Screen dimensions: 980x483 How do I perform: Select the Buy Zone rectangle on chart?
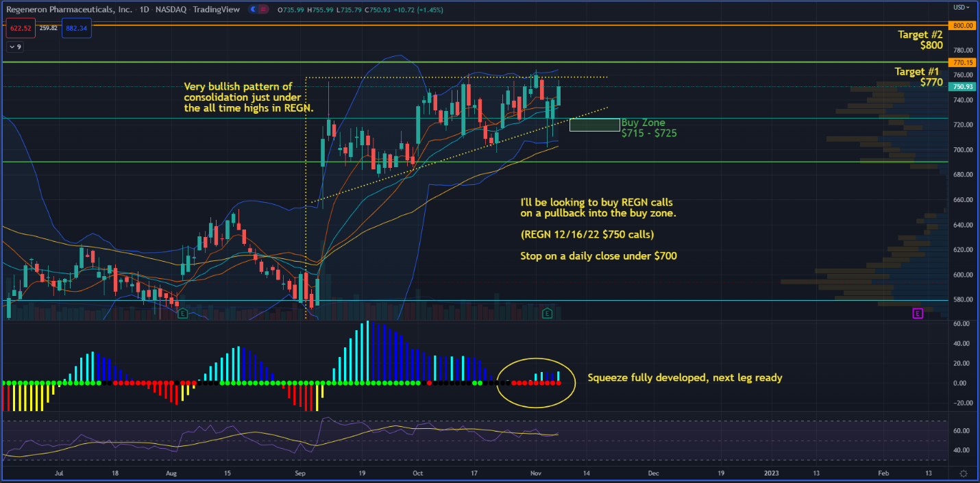click(x=594, y=125)
